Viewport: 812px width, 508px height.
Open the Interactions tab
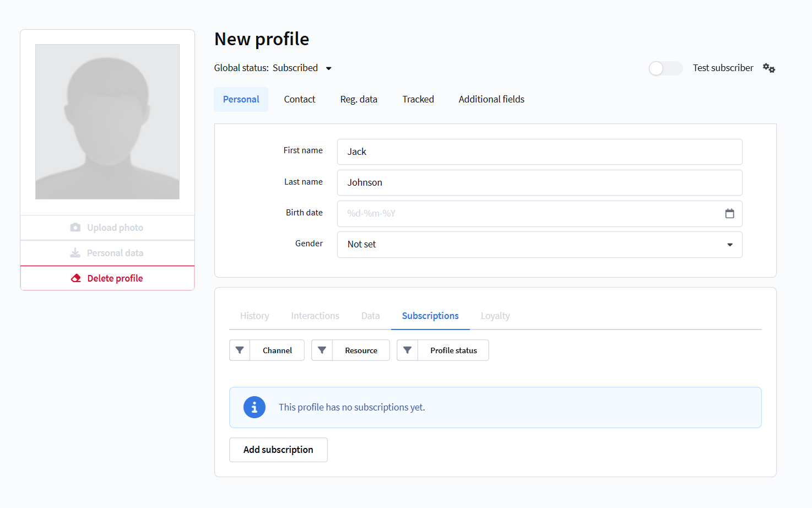point(315,316)
